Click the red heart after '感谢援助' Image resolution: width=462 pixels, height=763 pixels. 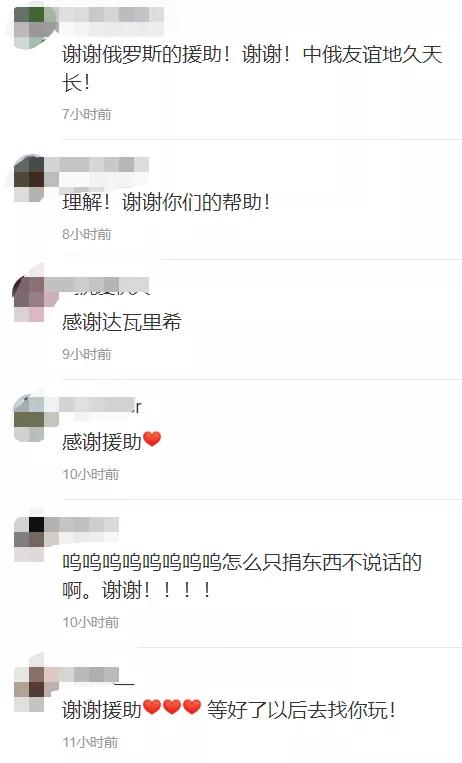[x=152, y=439]
